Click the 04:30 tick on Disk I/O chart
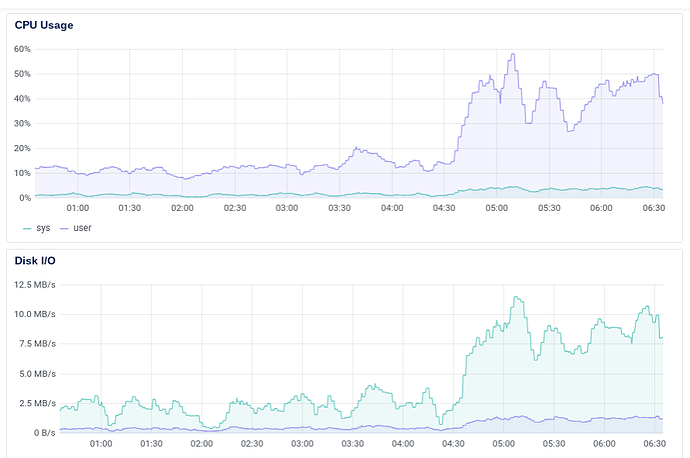 coord(453,444)
